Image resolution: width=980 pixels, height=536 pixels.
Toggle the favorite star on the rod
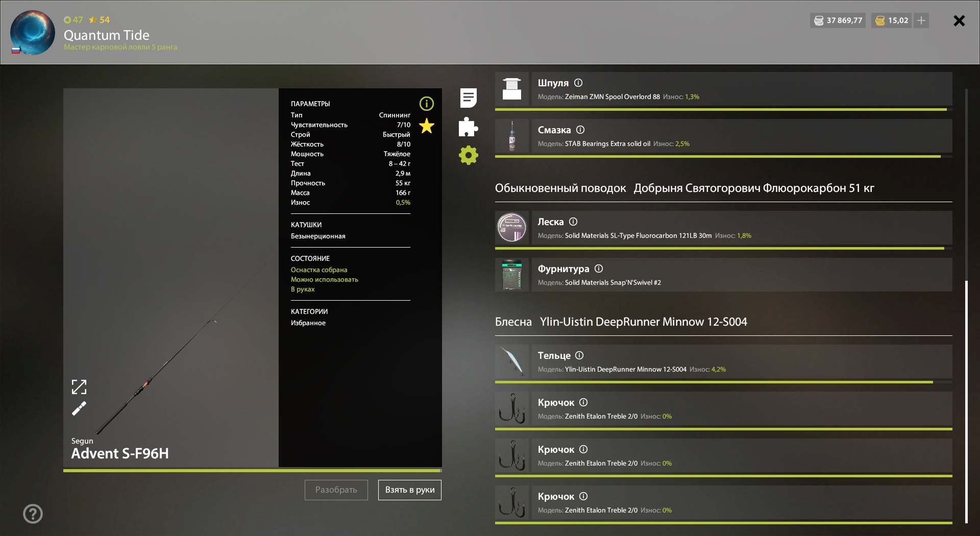(x=427, y=126)
